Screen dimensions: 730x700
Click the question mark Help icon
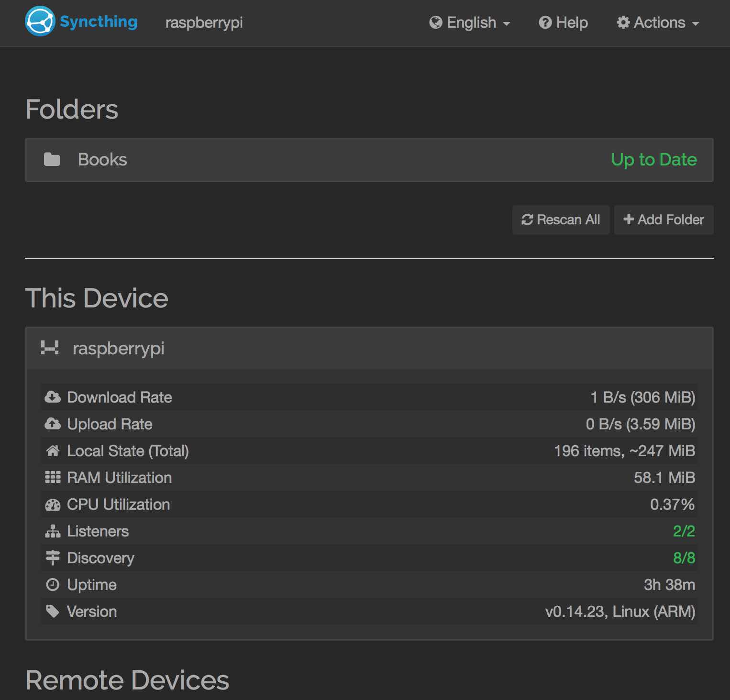pyautogui.click(x=545, y=22)
